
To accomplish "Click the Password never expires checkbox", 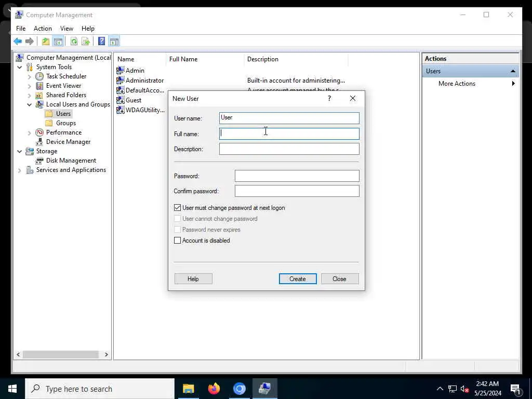I will [x=178, y=229].
